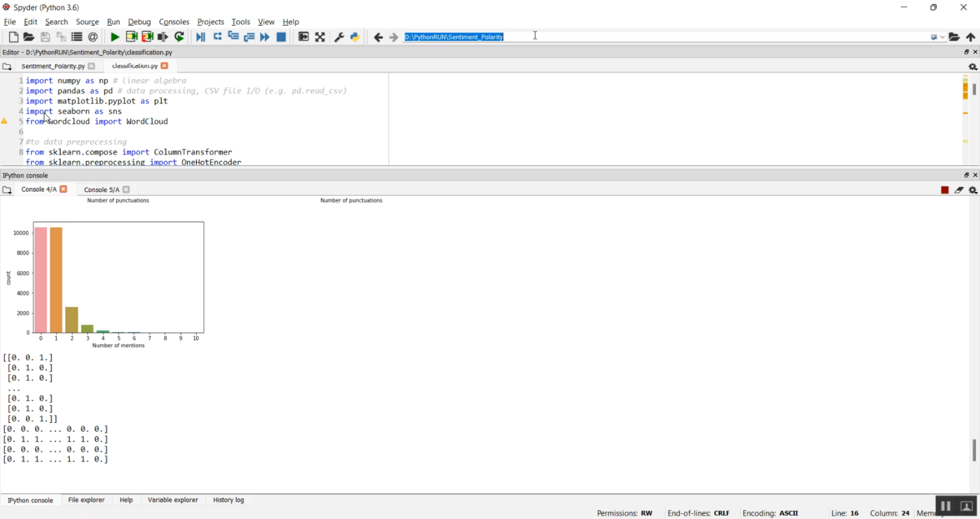Open the Run menu
The image size is (980, 519).
coord(114,22)
